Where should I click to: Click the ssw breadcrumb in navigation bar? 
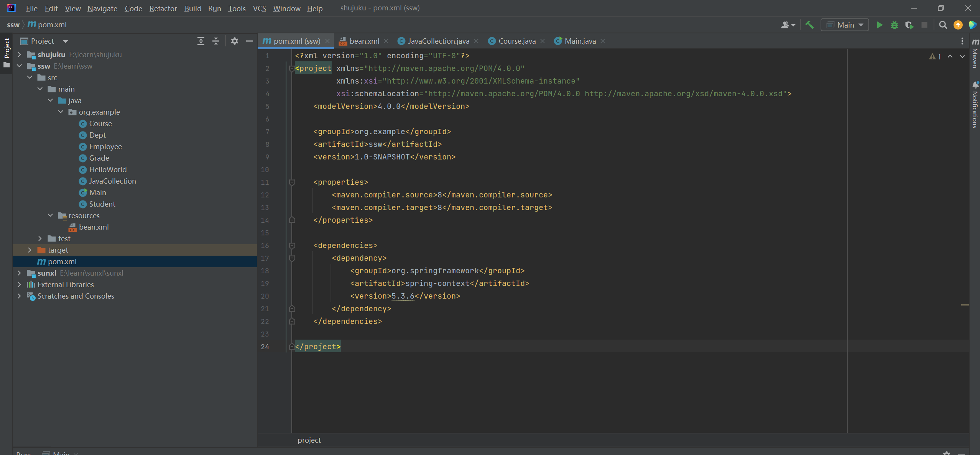click(13, 25)
